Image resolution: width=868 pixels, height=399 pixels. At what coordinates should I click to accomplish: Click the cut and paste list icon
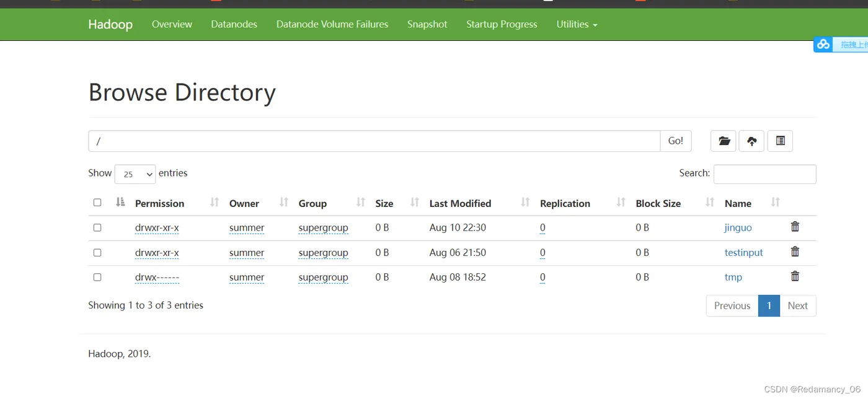coord(780,141)
